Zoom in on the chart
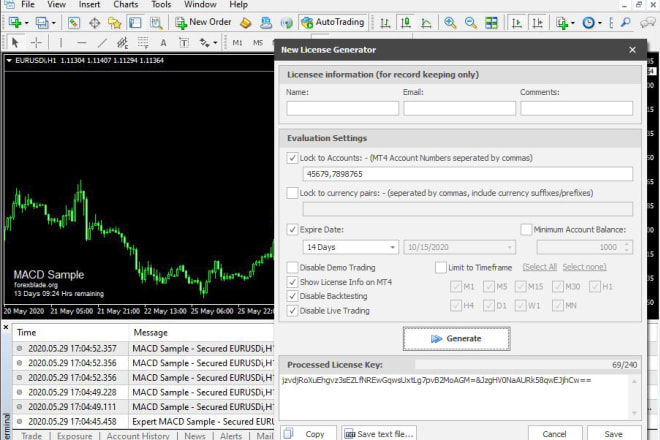Screen dimensions: 660x440 click(x=450, y=22)
